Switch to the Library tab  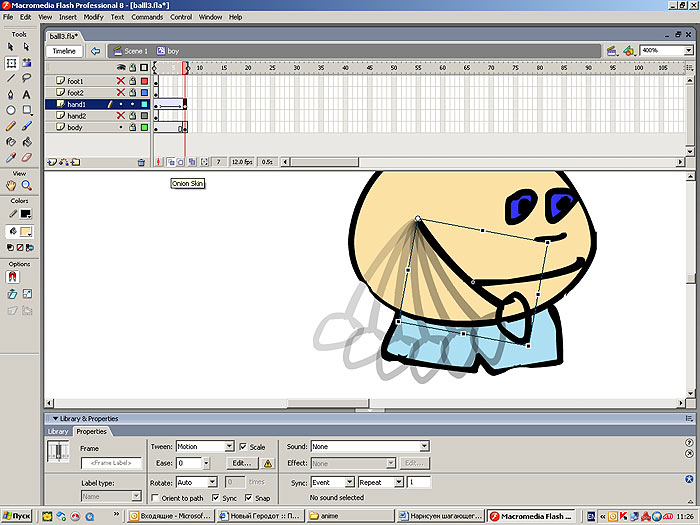(x=58, y=431)
